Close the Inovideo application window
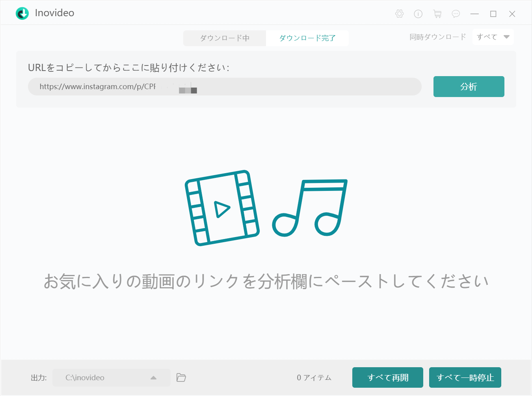The image size is (532, 396). pyautogui.click(x=512, y=13)
